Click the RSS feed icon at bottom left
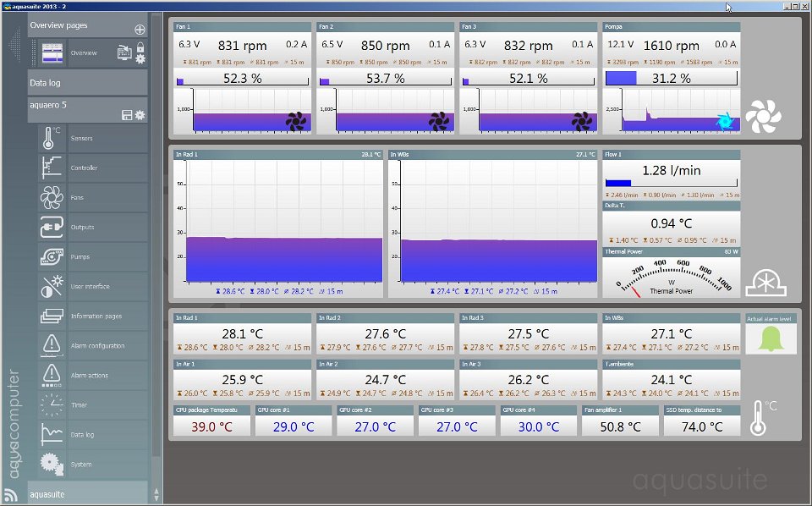This screenshot has width=812, height=506. pyautogui.click(x=11, y=496)
